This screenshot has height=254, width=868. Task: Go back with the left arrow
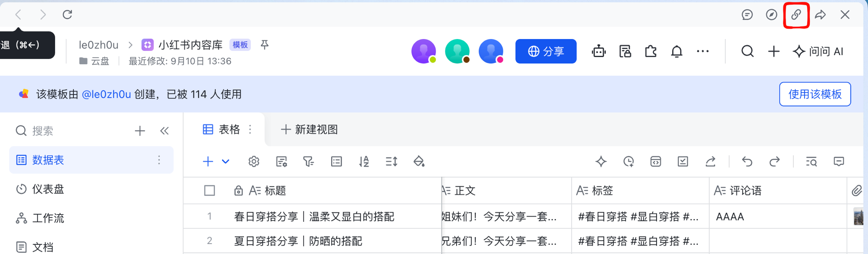coord(18,15)
